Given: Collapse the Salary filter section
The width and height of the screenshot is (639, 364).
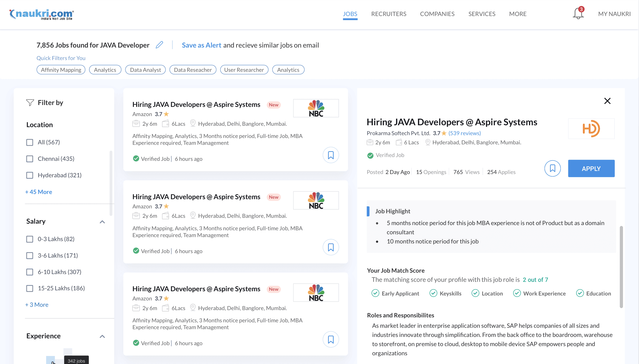Looking at the screenshot, I should (x=102, y=222).
